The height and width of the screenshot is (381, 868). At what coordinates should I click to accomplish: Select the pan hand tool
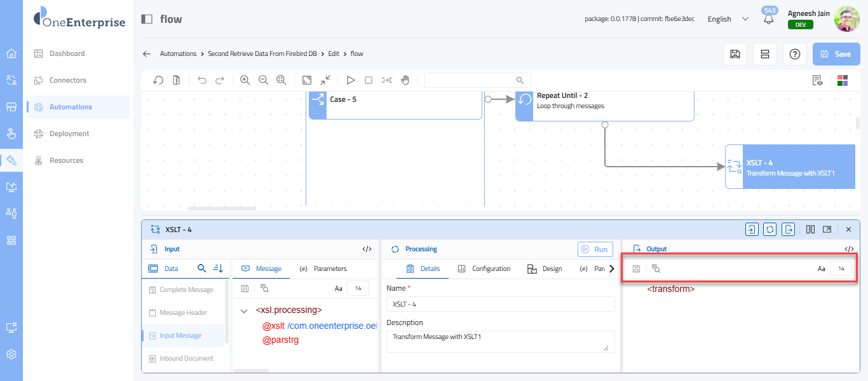tap(405, 80)
